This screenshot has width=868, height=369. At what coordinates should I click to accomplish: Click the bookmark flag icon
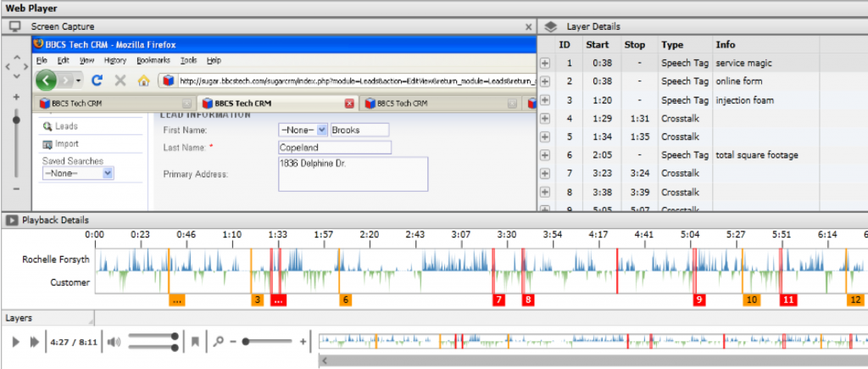(195, 342)
